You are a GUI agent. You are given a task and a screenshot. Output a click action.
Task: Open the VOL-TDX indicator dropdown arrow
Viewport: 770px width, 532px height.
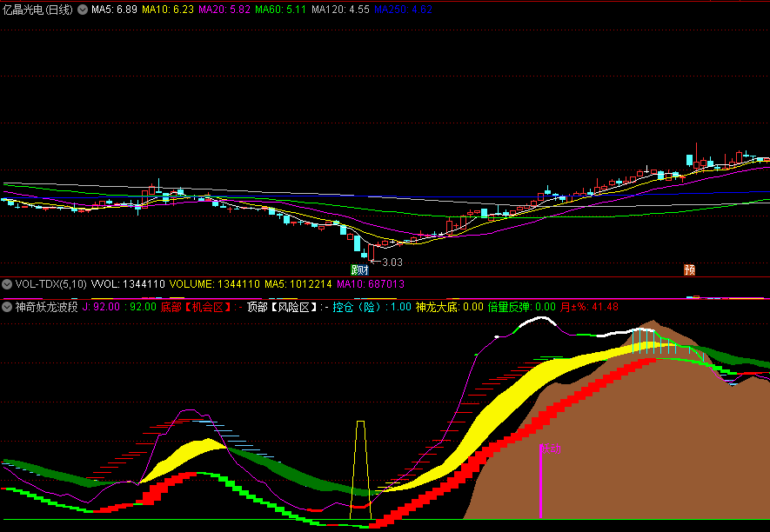7,284
